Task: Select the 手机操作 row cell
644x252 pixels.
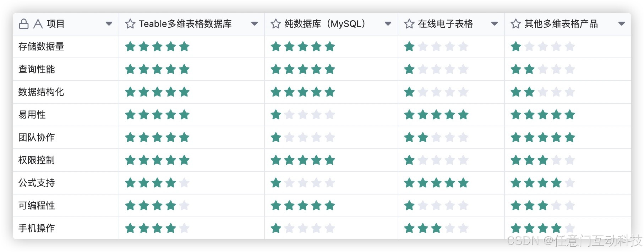Action: (x=66, y=228)
